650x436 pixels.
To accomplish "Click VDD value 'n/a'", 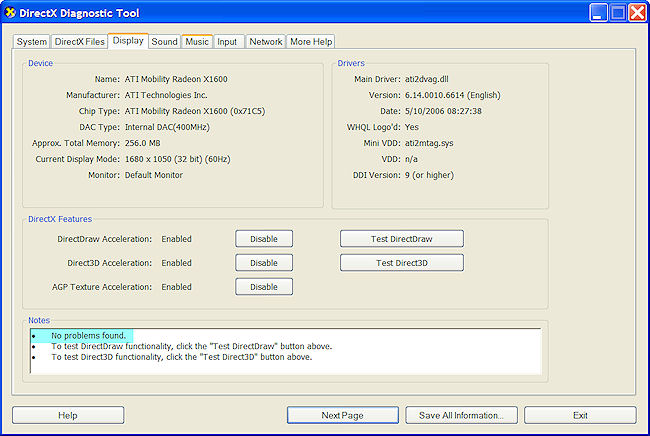I will (411, 159).
